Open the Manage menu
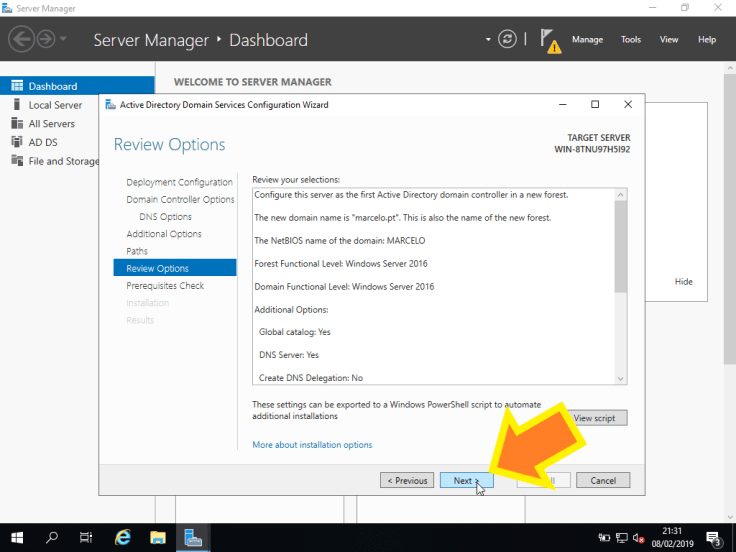This screenshot has width=736, height=552. pyautogui.click(x=587, y=40)
